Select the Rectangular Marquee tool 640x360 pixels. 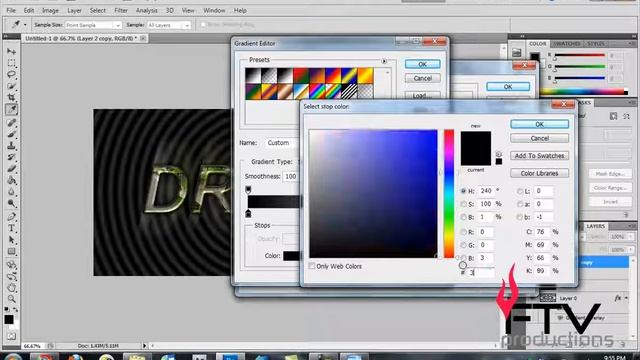(11, 63)
